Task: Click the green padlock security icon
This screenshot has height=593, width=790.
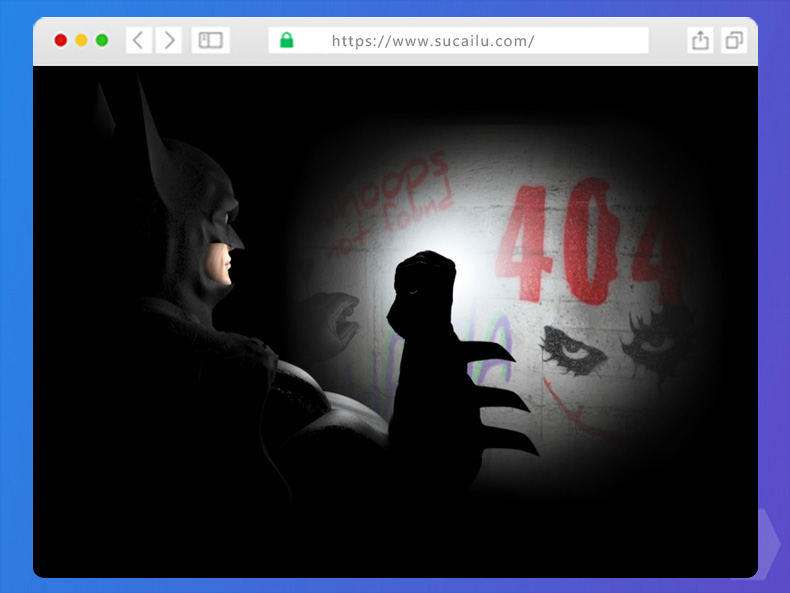Action: tap(287, 40)
